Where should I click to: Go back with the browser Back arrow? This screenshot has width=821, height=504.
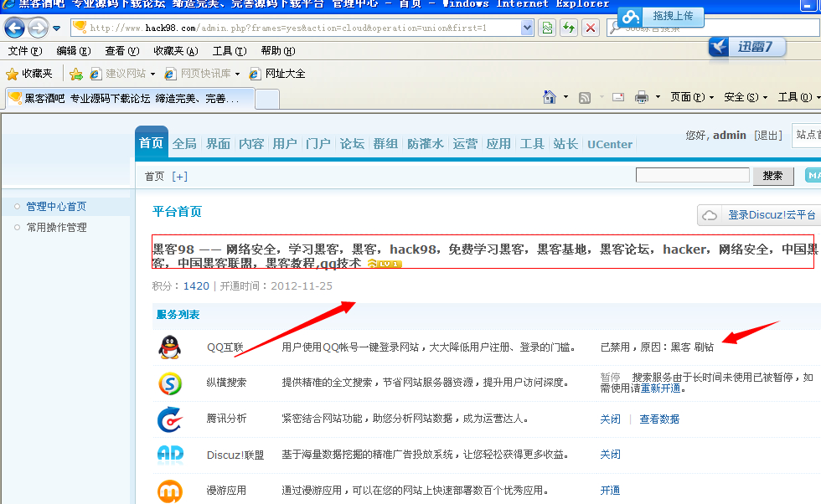coord(14,28)
